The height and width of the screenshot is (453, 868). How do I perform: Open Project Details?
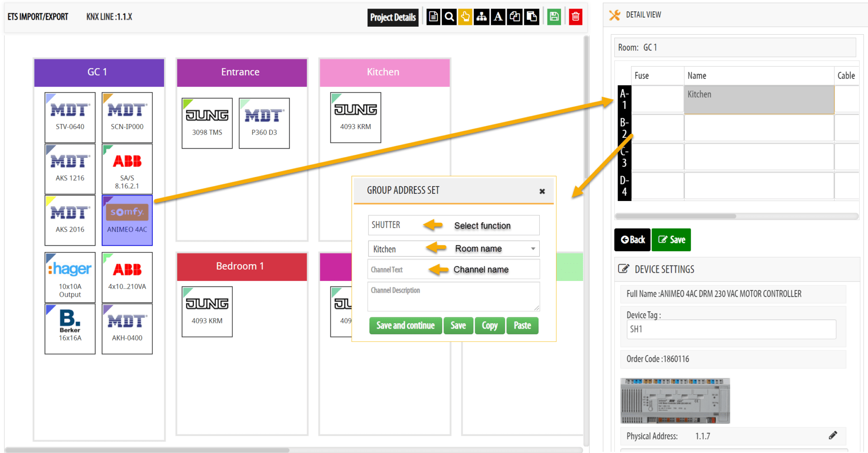(393, 18)
